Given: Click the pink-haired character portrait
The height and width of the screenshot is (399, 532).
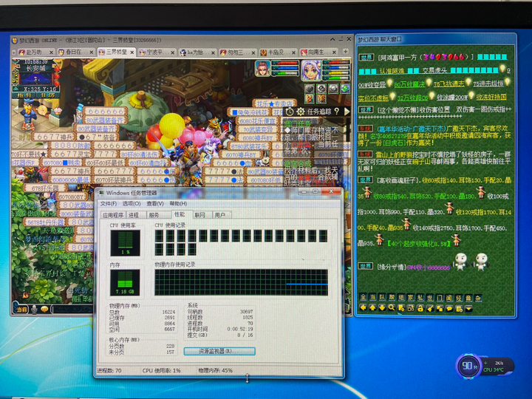Looking at the screenshot, I should pyautogui.click(x=262, y=68).
